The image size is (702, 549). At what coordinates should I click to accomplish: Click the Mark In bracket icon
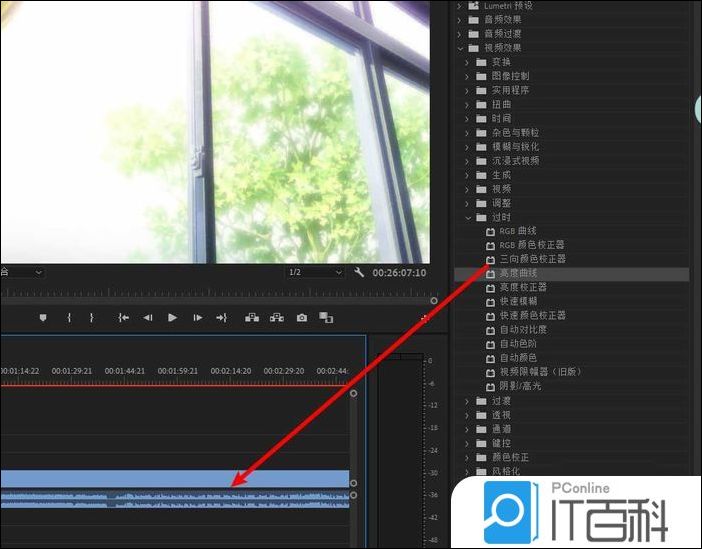click(x=69, y=317)
